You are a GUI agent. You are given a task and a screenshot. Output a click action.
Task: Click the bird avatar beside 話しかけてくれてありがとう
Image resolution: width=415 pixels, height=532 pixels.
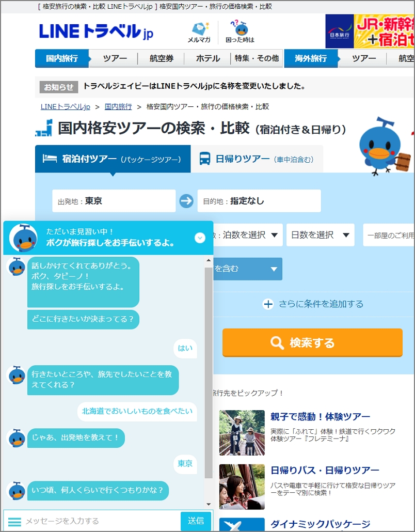pos(17,267)
